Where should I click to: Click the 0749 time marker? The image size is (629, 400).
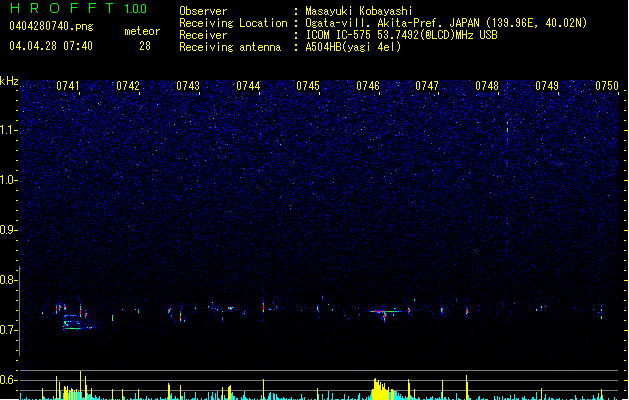coord(547,86)
